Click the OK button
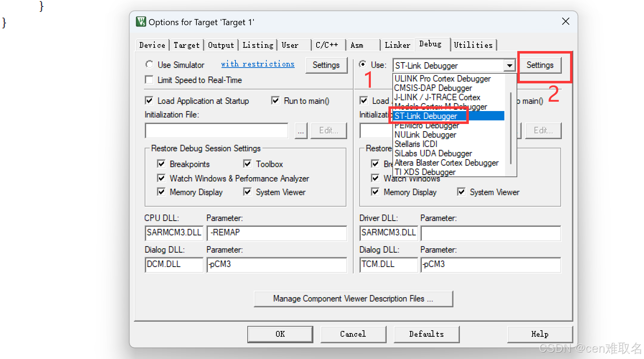The height and width of the screenshot is (359, 644). click(280, 334)
